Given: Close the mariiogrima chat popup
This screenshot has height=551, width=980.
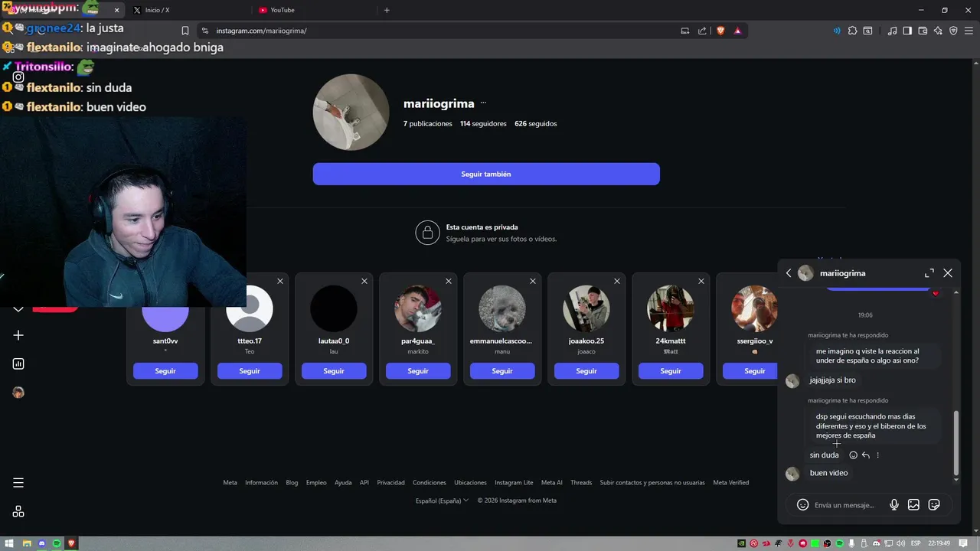Looking at the screenshot, I should pos(948,273).
